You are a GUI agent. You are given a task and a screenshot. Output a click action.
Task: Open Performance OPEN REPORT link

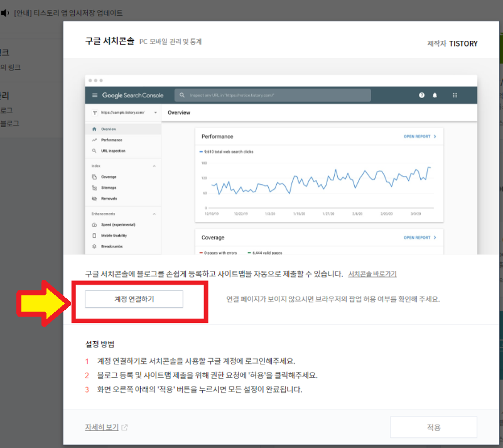[420, 136]
